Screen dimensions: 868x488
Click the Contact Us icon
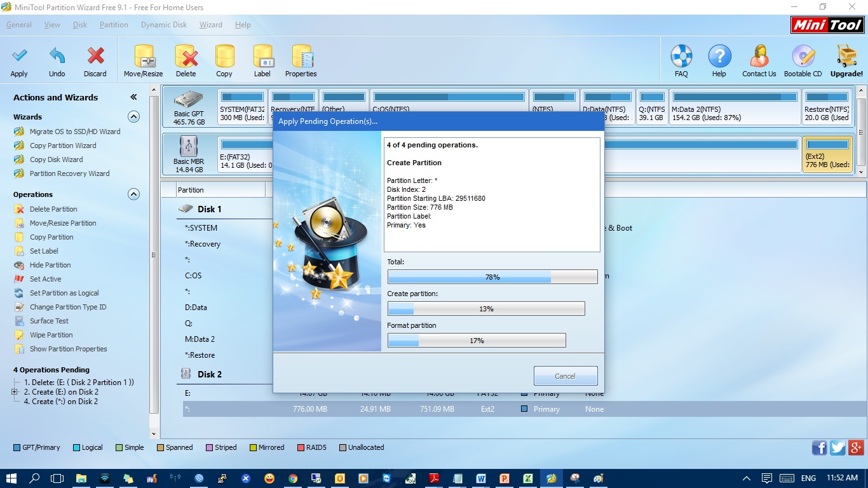[759, 56]
